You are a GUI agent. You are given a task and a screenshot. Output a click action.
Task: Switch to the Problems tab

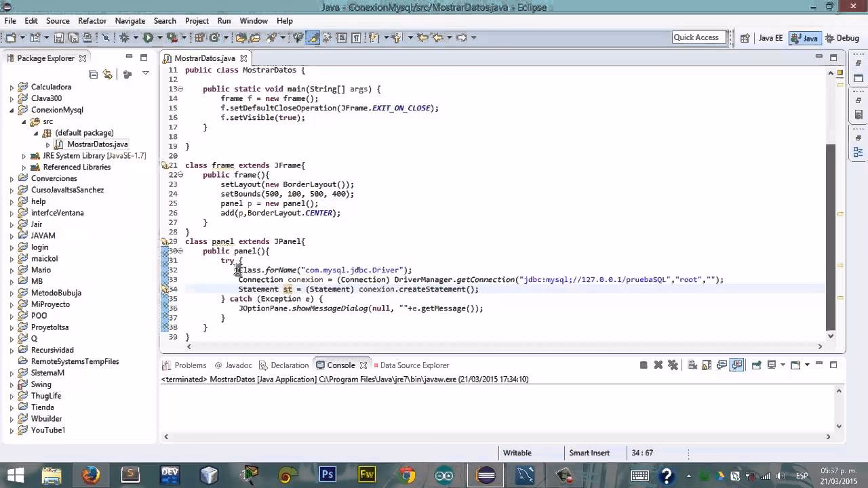(x=184, y=365)
